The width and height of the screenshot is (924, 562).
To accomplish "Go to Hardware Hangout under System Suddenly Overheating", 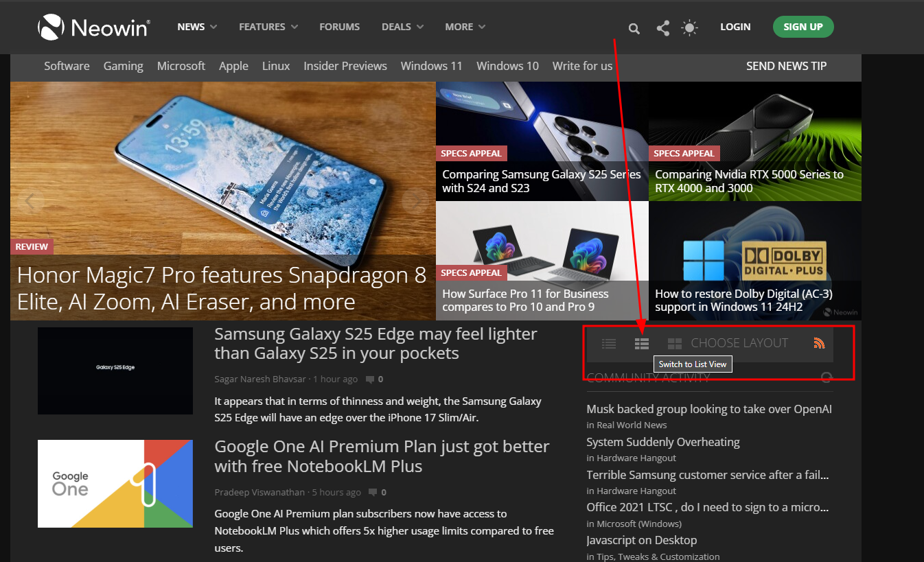I will [x=636, y=458].
